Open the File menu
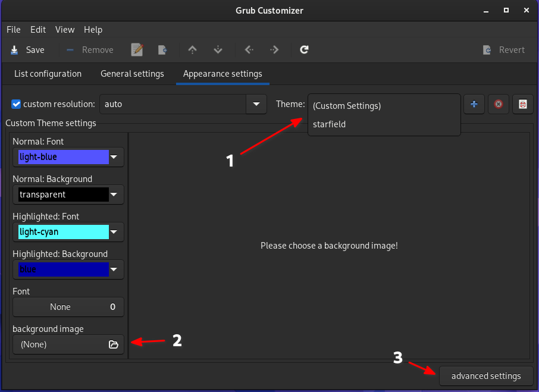This screenshot has width=539, height=392. (x=13, y=30)
